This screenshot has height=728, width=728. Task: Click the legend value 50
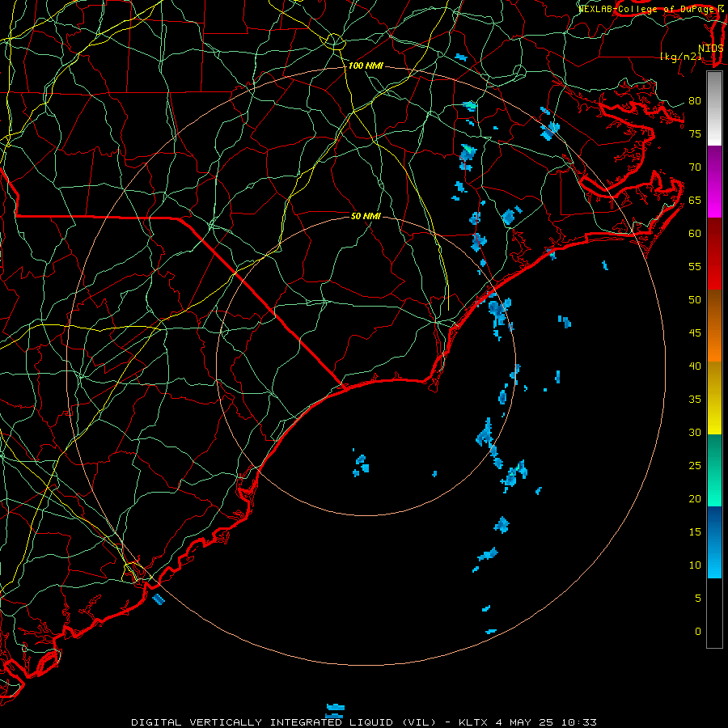(695, 300)
